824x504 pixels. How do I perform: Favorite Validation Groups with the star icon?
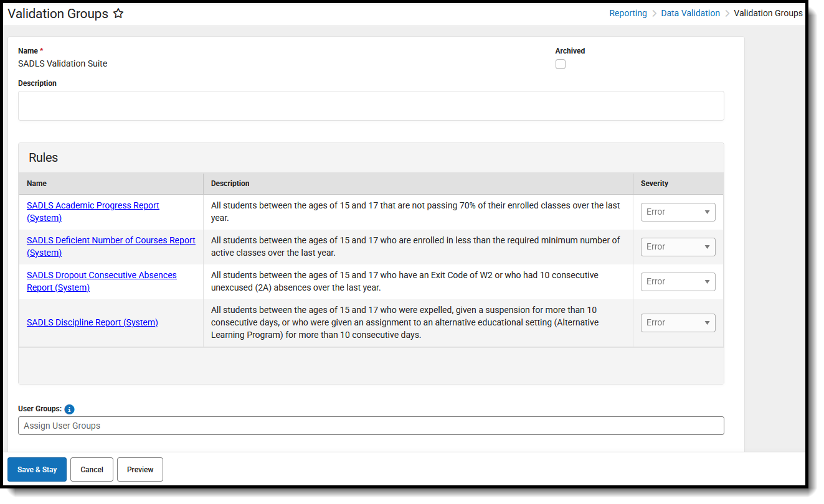click(x=118, y=14)
